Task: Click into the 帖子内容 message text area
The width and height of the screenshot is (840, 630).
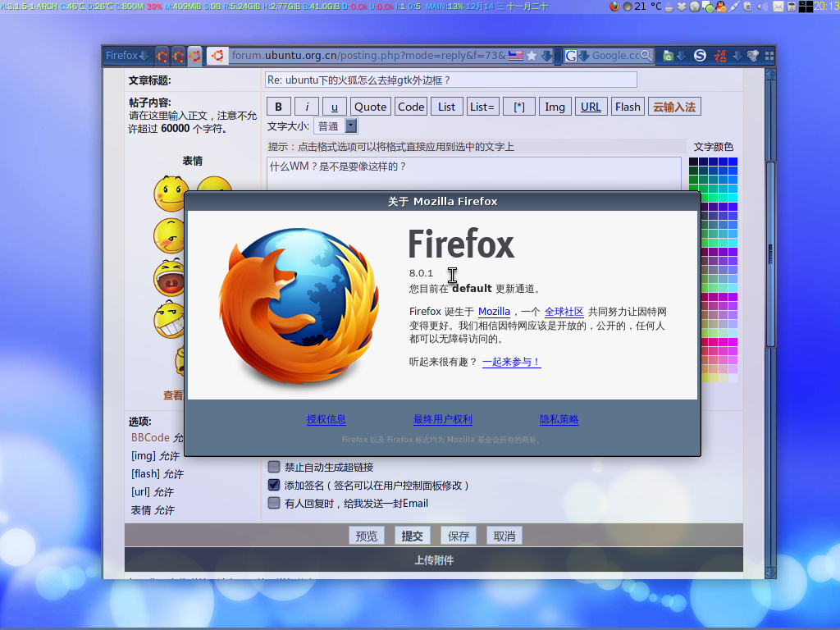Action: (x=474, y=174)
